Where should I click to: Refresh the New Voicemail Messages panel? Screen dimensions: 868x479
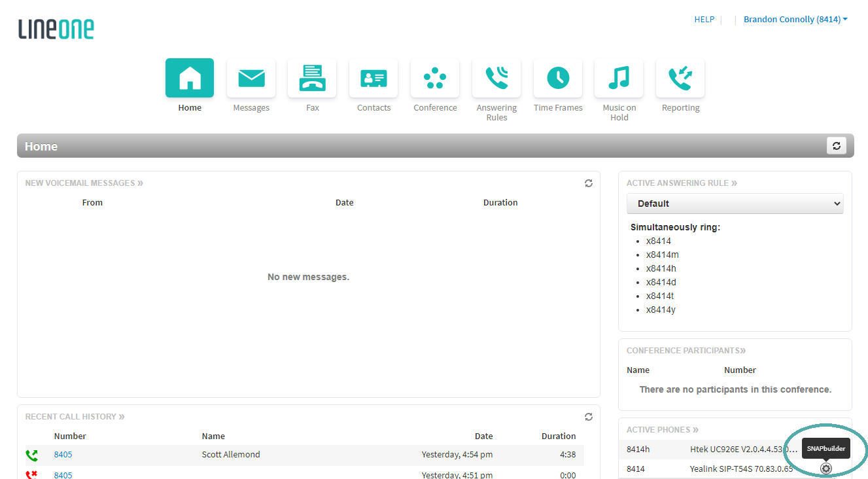[x=588, y=183]
